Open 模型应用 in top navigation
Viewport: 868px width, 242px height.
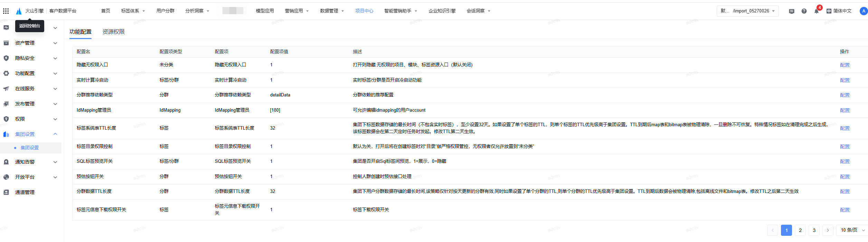click(x=265, y=11)
